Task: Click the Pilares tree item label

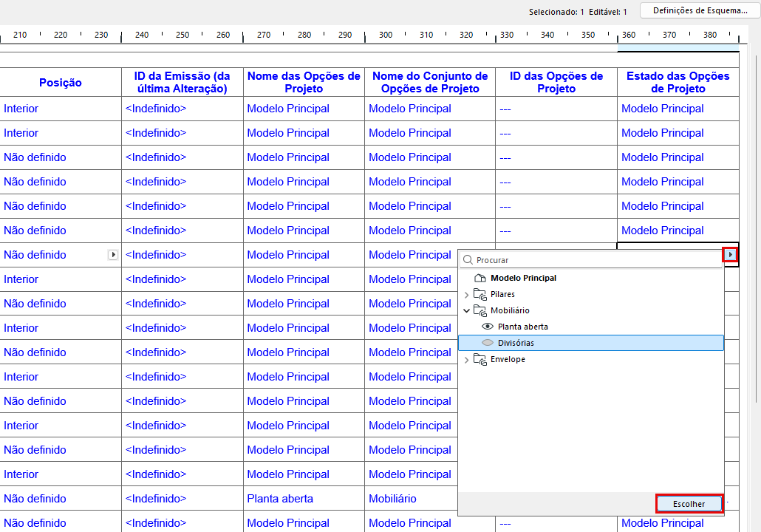Action: (x=502, y=294)
